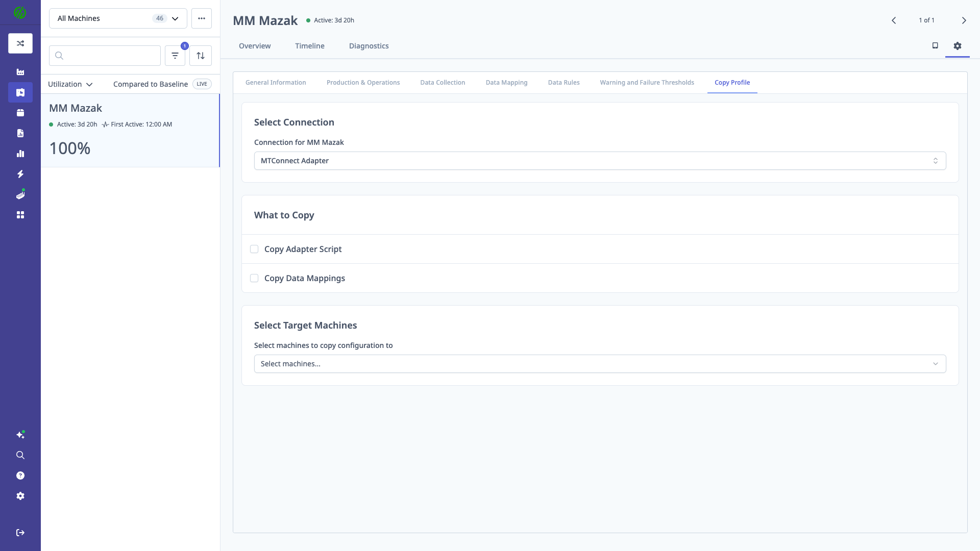Check the Copy Adapter Script checkbox
This screenshot has height=551, width=980.
[x=254, y=249]
